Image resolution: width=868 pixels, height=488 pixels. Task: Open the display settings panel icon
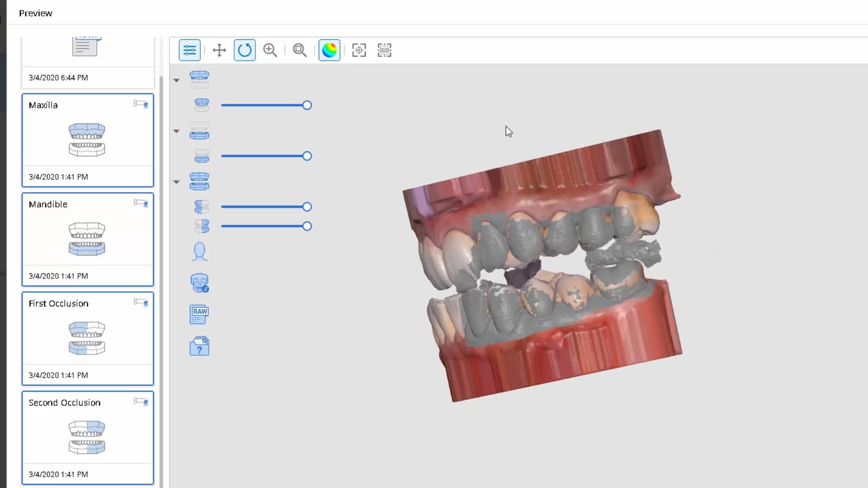[190, 50]
